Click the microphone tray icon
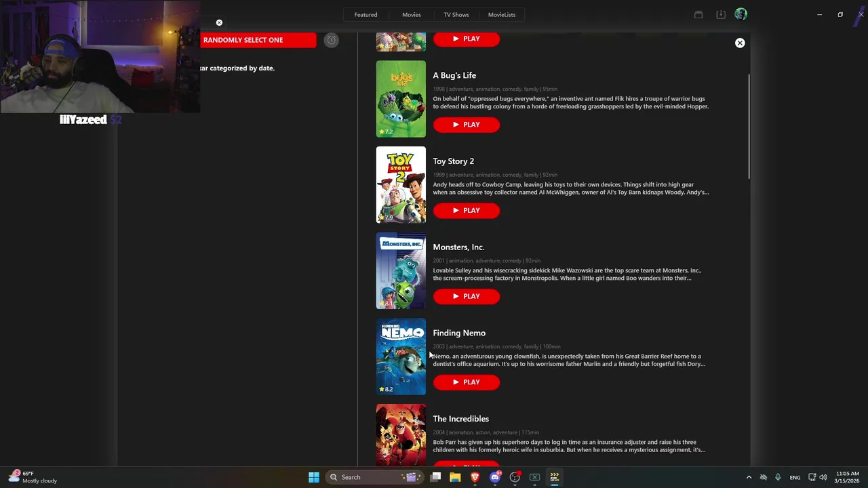This screenshot has width=868, height=488. (x=778, y=477)
